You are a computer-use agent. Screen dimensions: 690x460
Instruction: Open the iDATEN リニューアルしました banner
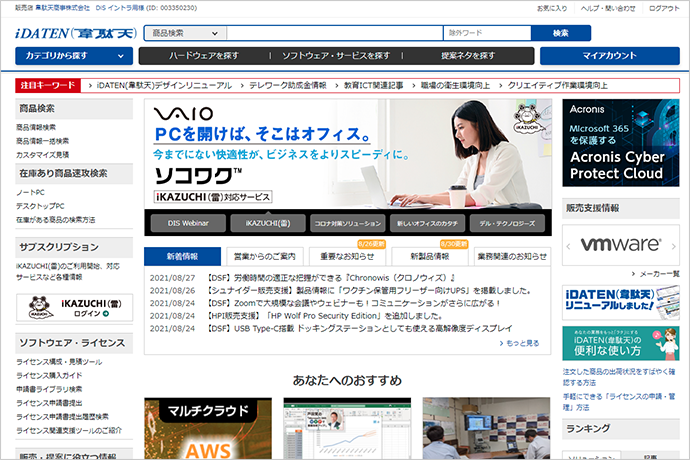(x=621, y=302)
